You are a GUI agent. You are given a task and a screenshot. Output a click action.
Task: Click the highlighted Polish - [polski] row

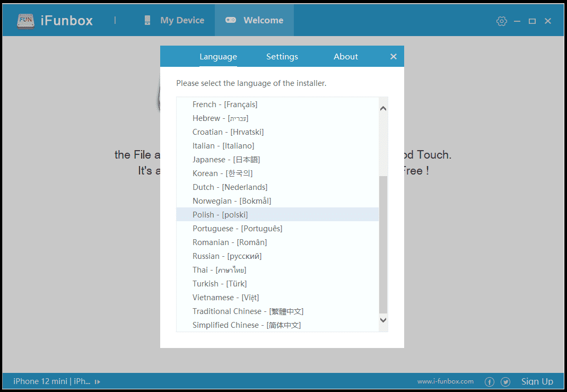(x=278, y=214)
